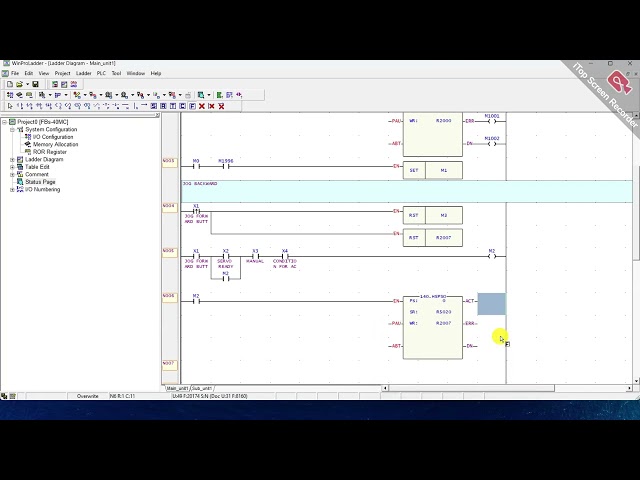The height and width of the screenshot is (480, 640).
Task: Select the M1002 DN output coil
Action: pos(492,142)
